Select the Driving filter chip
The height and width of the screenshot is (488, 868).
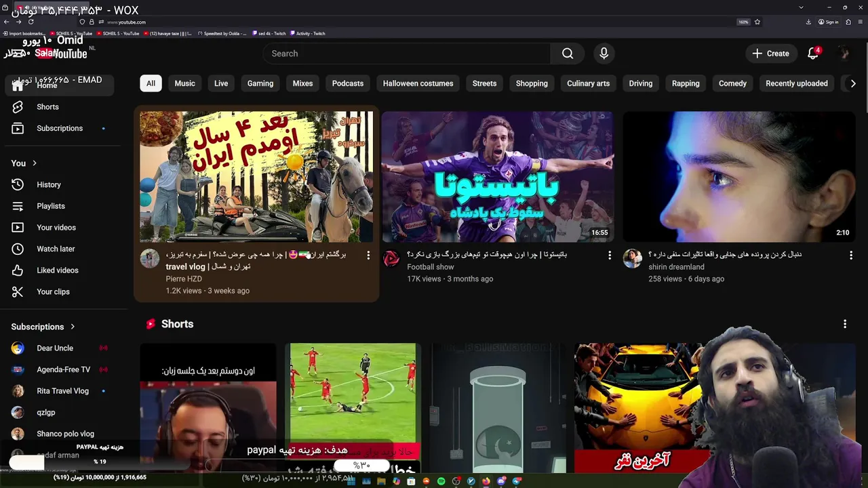coord(641,83)
